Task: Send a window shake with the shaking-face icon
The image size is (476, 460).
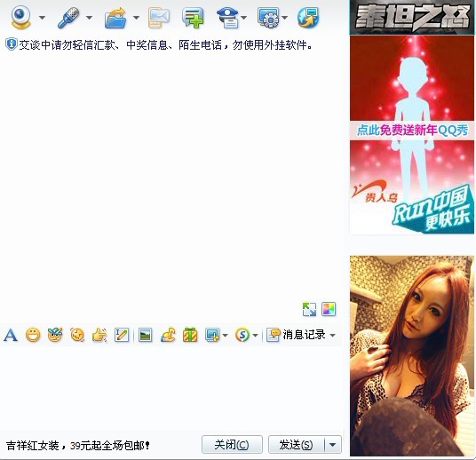Action: pyautogui.click(x=77, y=335)
